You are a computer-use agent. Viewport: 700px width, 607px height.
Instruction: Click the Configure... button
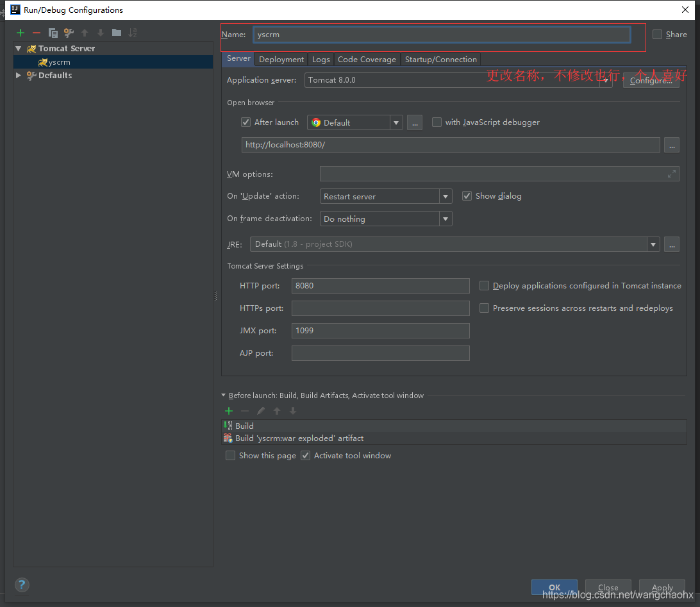pyautogui.click(x=651, y=80)
